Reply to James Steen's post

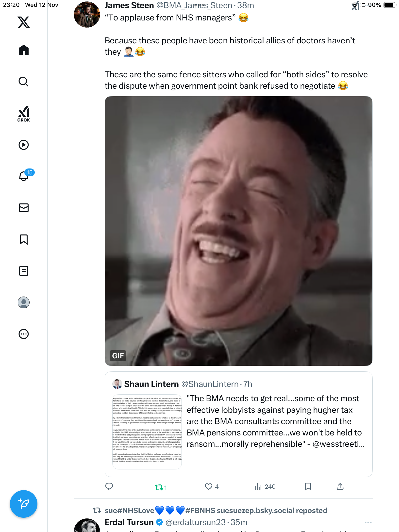pos(109,486)
